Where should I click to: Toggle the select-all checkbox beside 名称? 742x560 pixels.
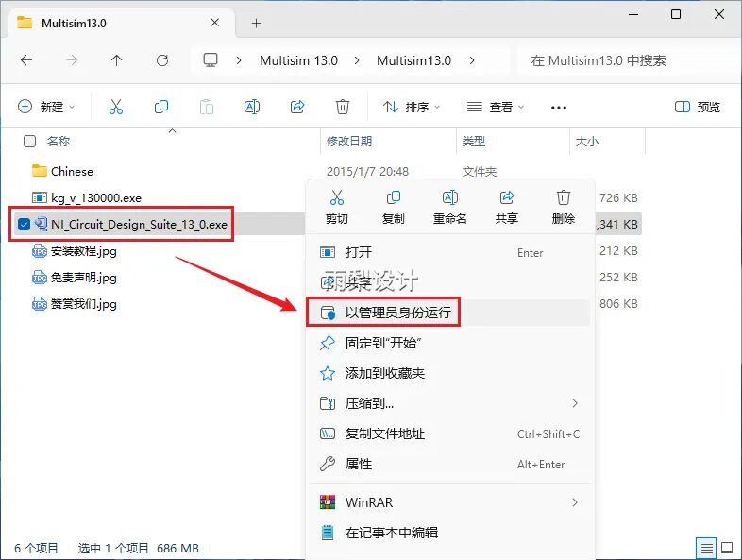point(30,141)
